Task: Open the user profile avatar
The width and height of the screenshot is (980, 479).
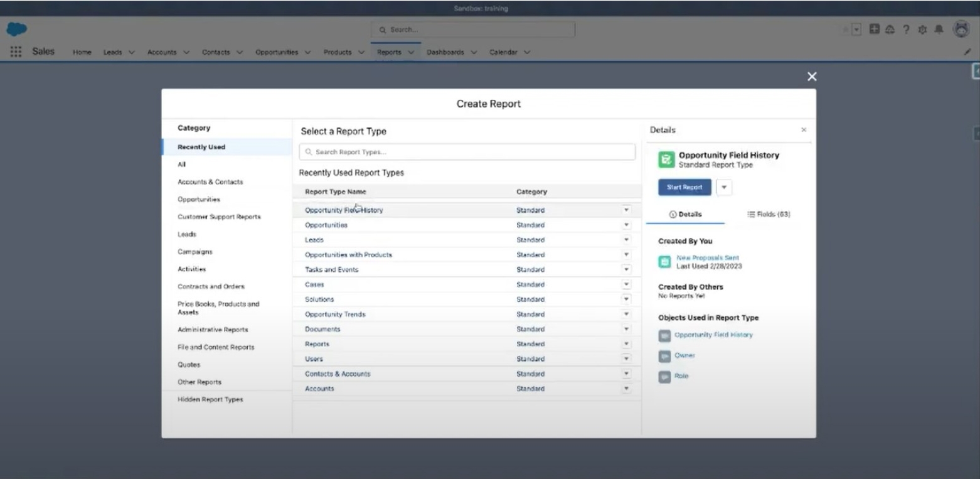Action: [x=961, y=29]
